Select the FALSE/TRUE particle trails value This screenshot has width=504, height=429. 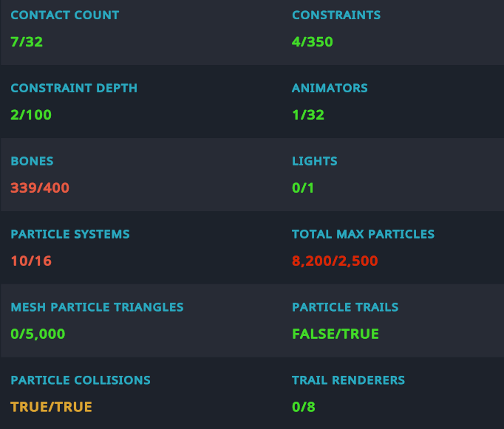tap(336, 334)
